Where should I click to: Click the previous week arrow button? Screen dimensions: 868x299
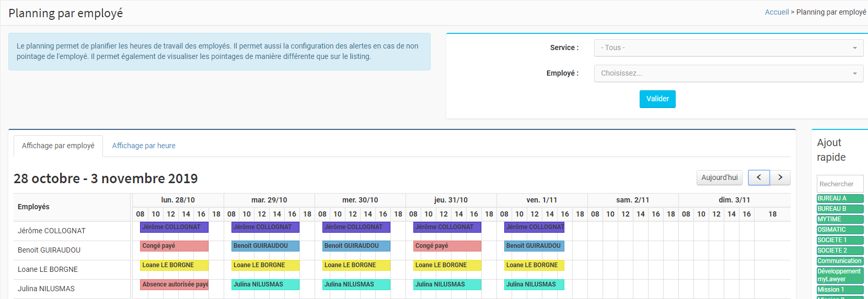click(x=758, y=177)
